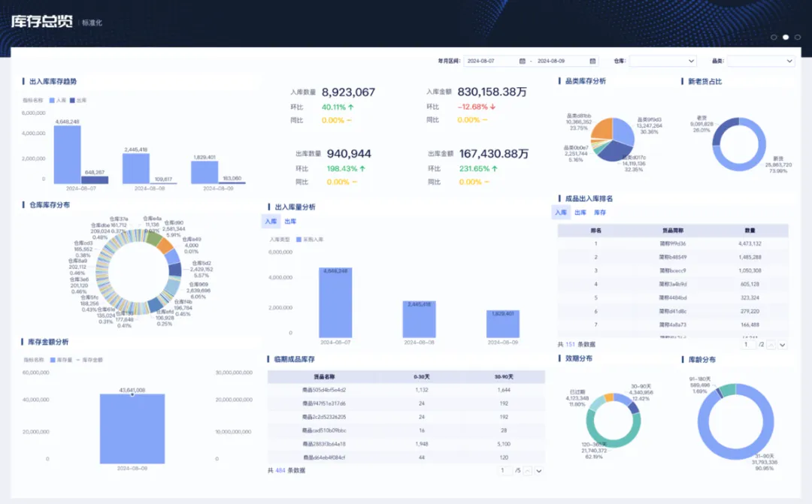
Task: Go to previous page of 临期成品库存 table
Action: coord(528,471)
